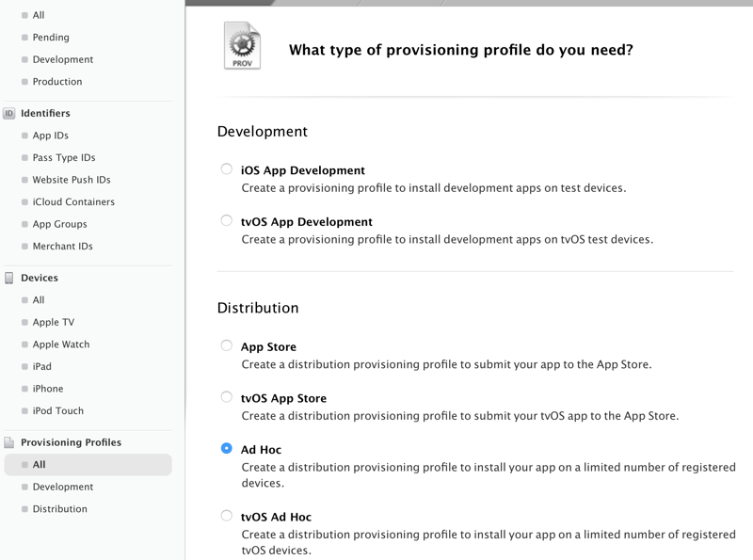Open Pass Type IDs list
The image size is (753, 560).
(64, 158)
